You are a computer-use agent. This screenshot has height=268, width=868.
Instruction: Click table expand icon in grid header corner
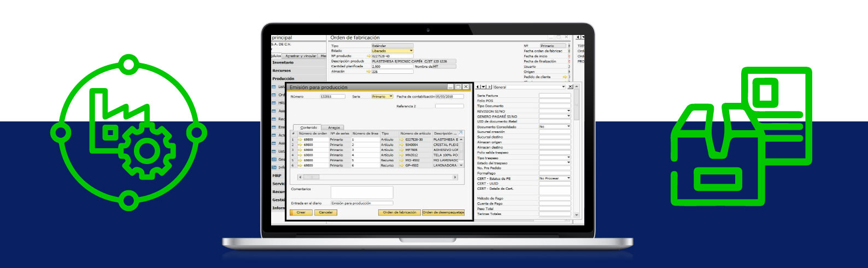pos(460,133)
